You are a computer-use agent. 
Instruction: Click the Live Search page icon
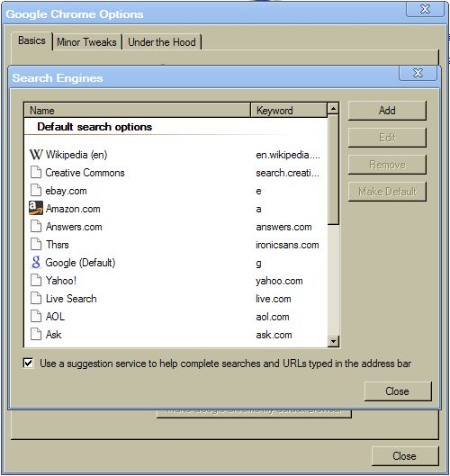pyautogui.click(x=36, y=299)
